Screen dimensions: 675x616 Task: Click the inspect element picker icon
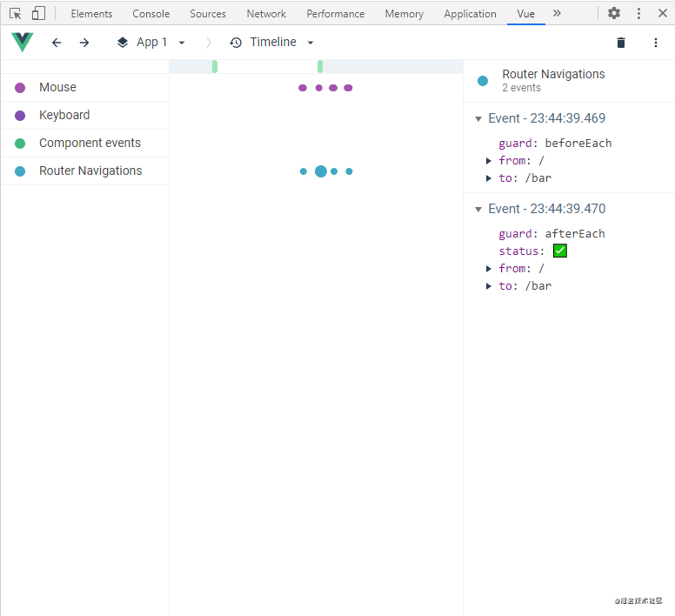(x=15, y=14)
